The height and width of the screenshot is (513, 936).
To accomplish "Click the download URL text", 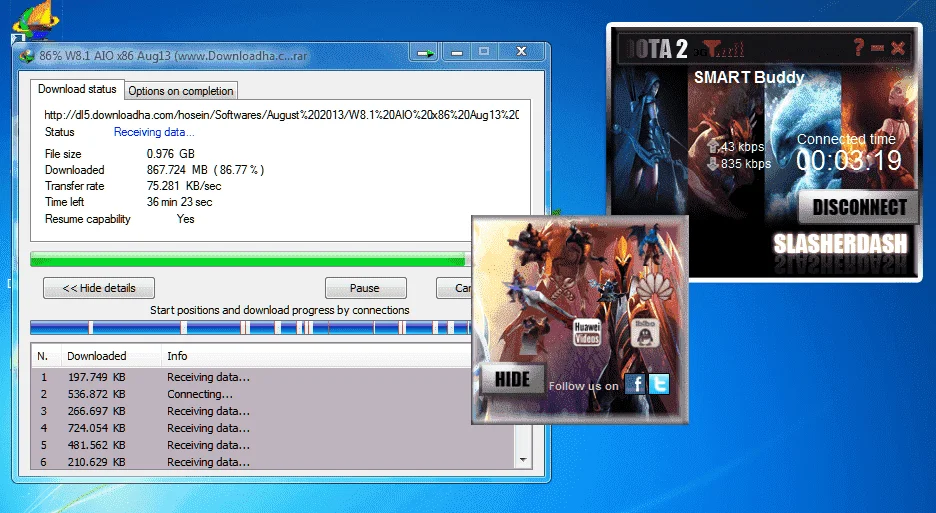I will pos(281,115).
